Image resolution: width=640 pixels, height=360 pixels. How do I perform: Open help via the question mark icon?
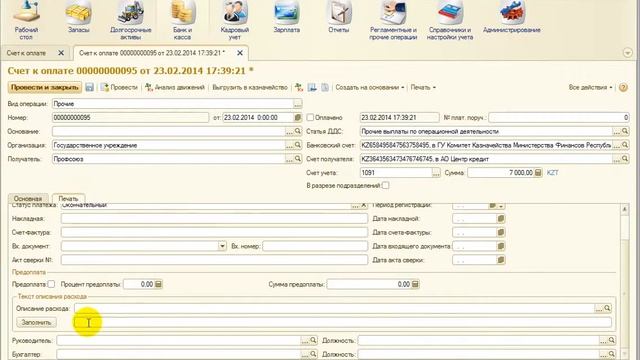[623, 87]
